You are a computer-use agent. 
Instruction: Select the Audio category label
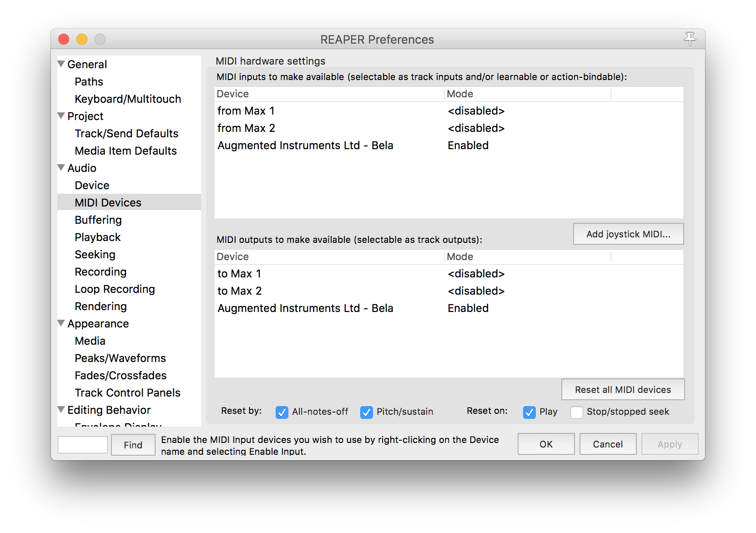point(82,168)
